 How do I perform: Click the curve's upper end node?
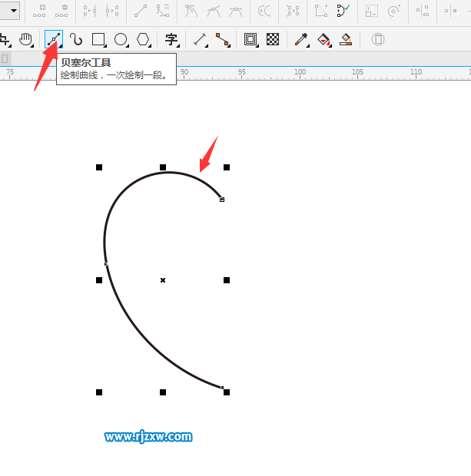222,200
